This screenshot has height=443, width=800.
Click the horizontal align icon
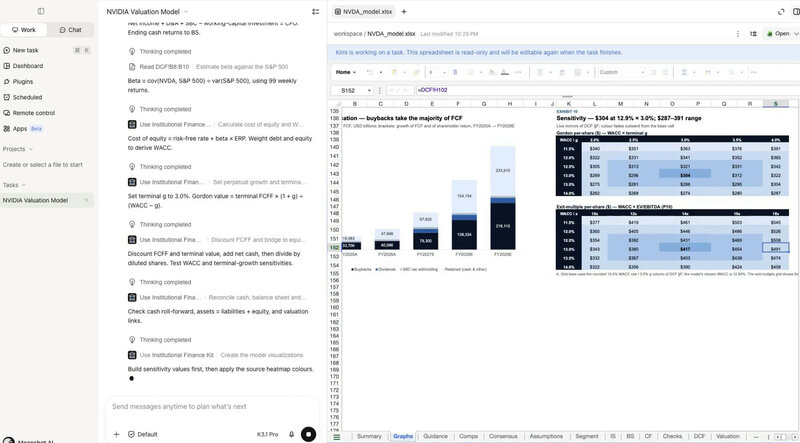[540, 72]
